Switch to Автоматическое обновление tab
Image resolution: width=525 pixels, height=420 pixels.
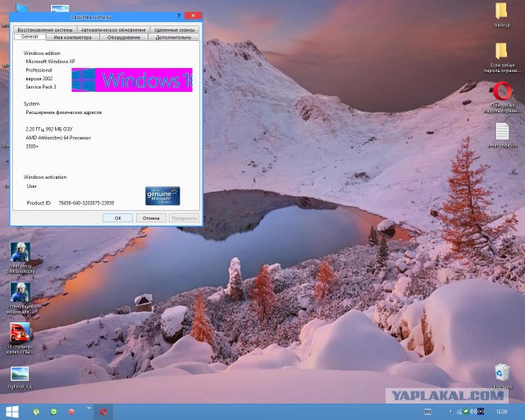tap(113, 30)
